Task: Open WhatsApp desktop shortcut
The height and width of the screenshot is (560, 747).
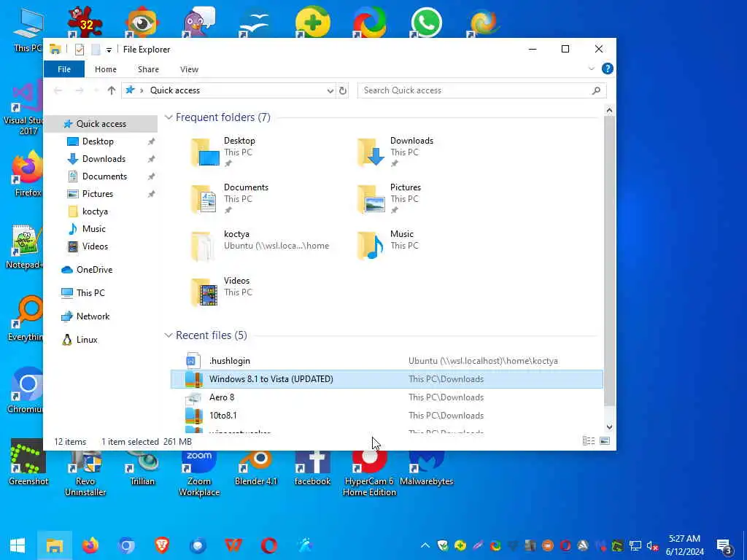Action: click(x=426, y=22)
